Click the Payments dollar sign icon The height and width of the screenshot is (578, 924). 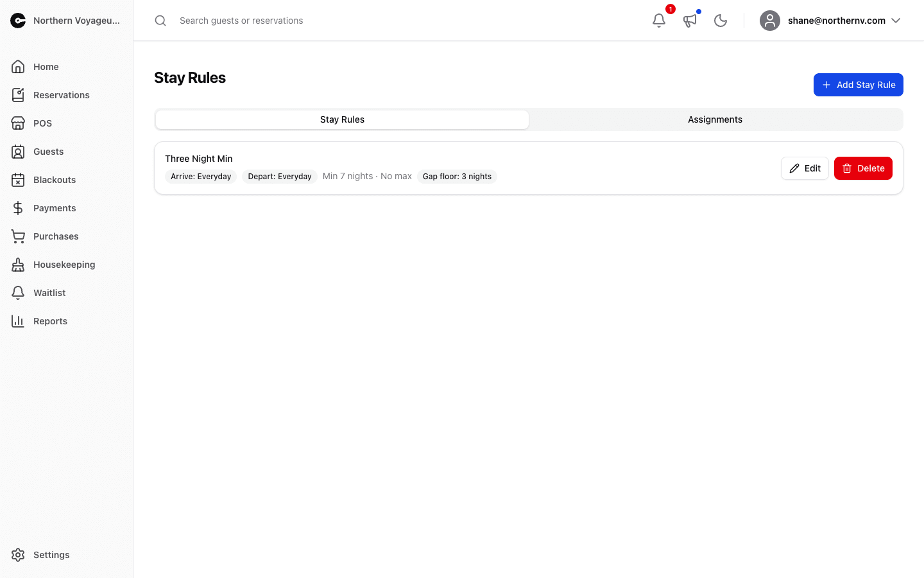18,208
